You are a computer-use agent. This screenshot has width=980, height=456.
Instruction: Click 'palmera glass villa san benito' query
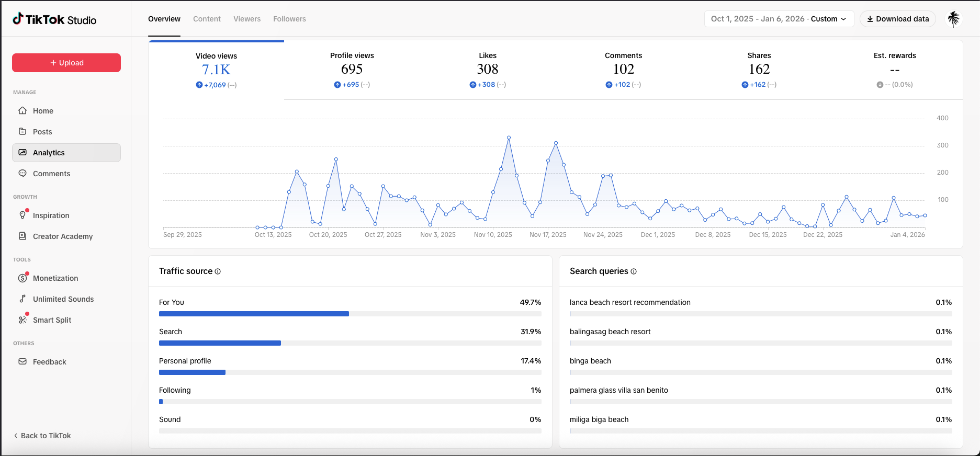[x=619, y=390]
